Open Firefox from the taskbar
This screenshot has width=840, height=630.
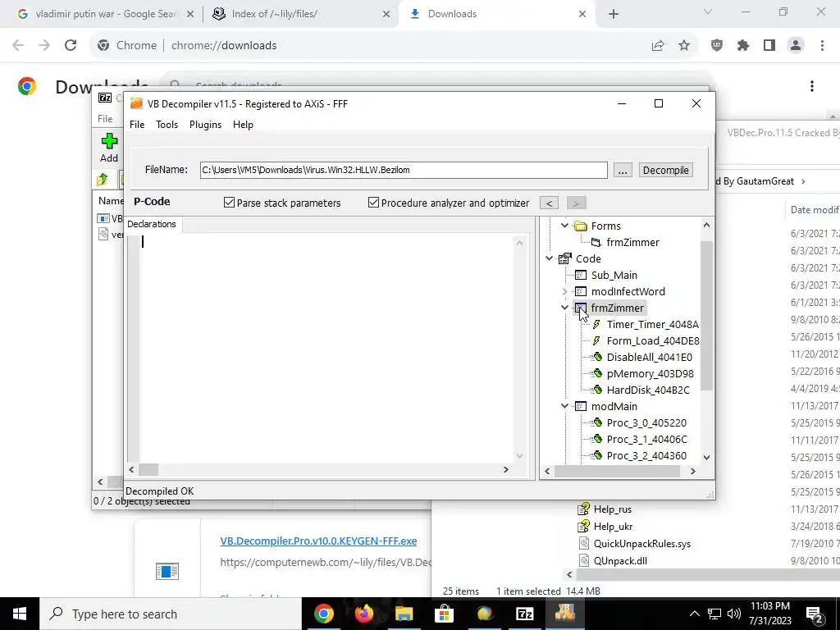tap(363, 614)
